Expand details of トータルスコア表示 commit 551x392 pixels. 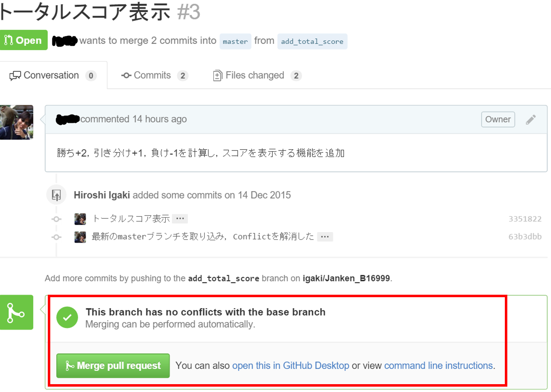[180, 218]
